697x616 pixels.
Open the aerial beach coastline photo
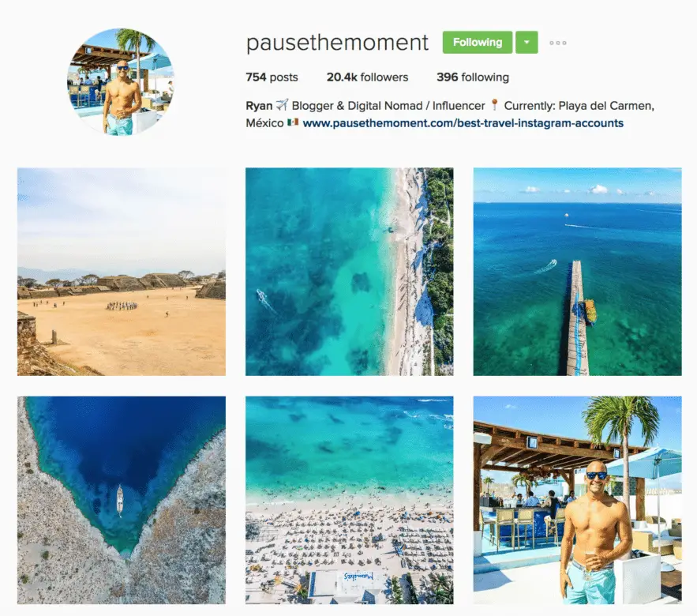350,272
